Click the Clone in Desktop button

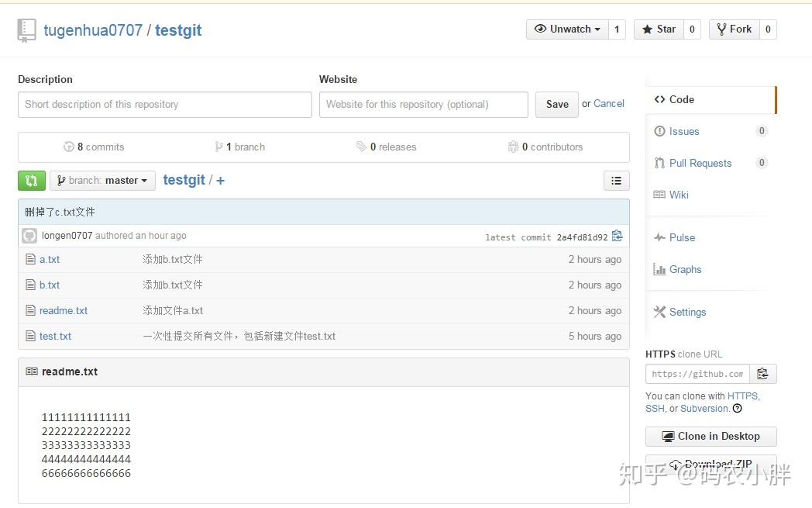[710, 436]
